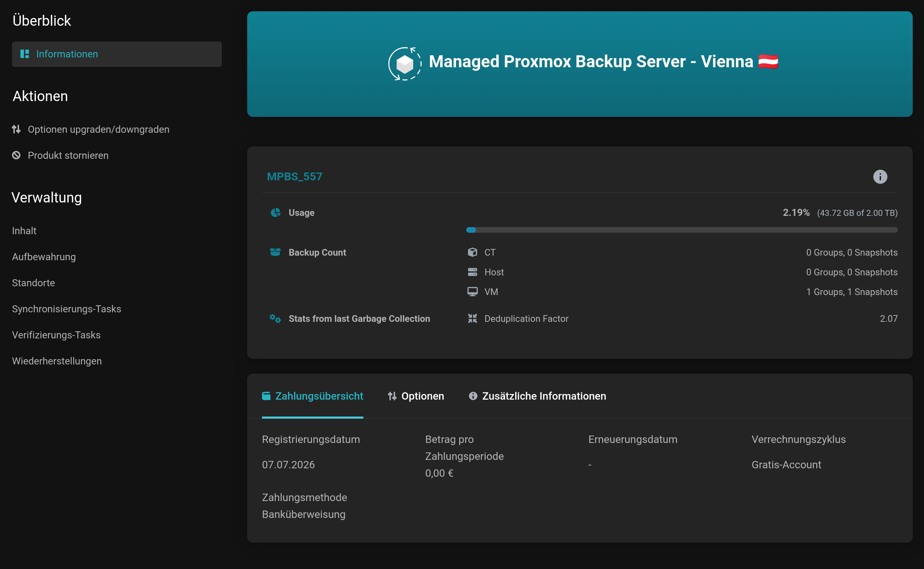The image size is (924, 569).
Task: Click the Proxmox backup logo in banner
Action: [x=405, y=64]
